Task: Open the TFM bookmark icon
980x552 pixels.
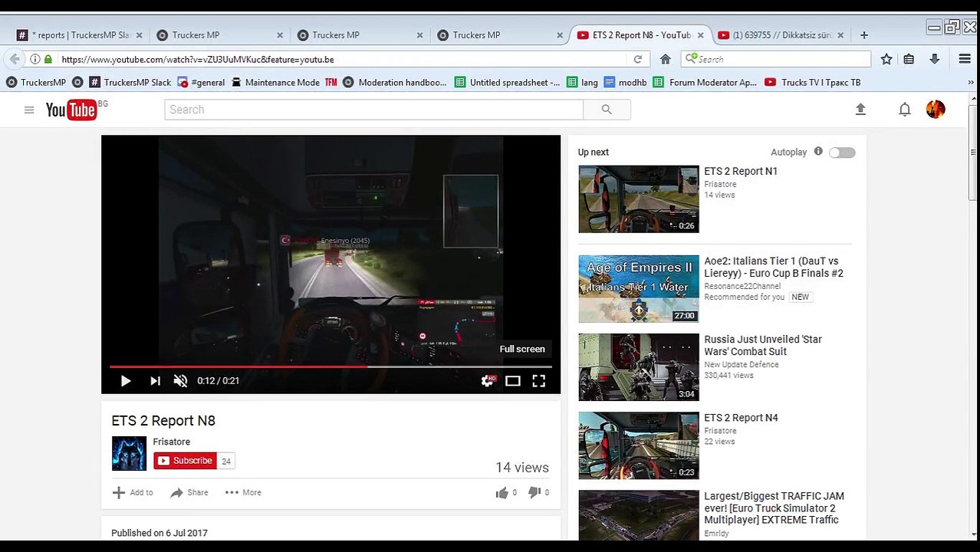Action: coord(331,82)
